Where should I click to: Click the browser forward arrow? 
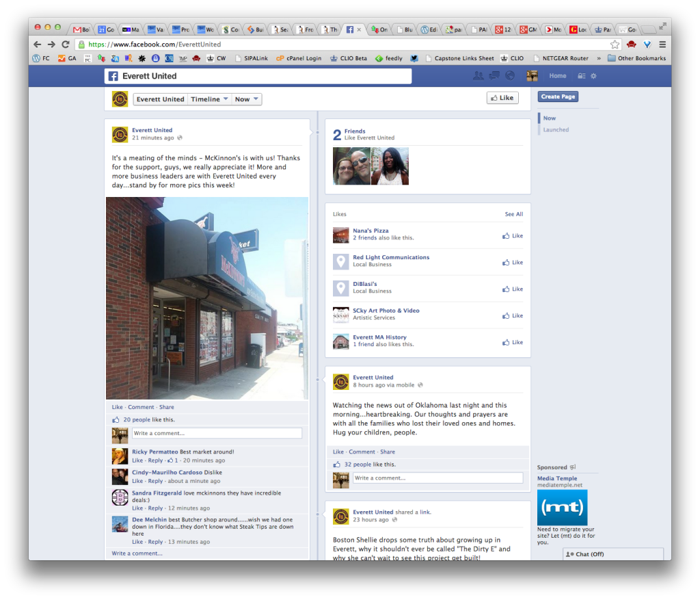tap(51, 44)
